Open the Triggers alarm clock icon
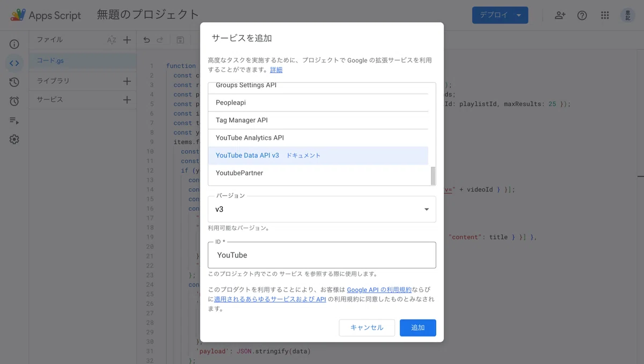Viewport: 644px width, 364px height. (x=14, y=101)
